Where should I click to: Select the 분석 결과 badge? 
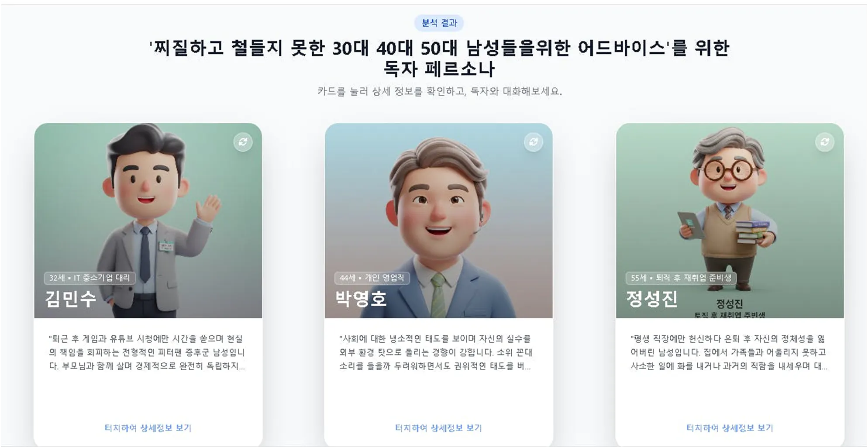click(x=439, y=23)
